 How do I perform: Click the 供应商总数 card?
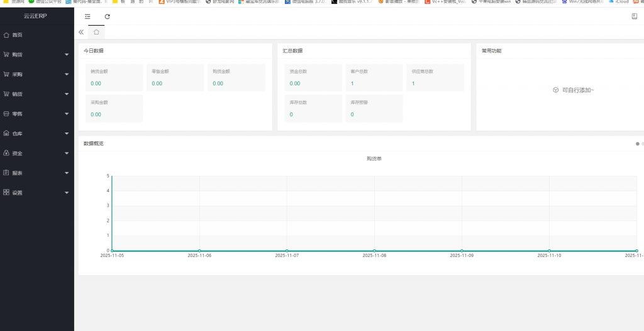[435, 77]
